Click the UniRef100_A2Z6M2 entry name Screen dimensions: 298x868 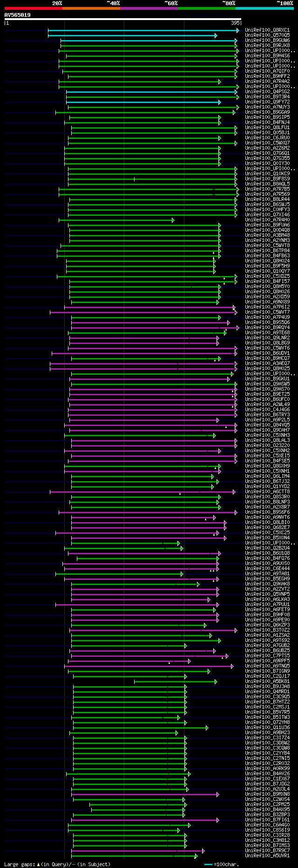coord(267,148)
